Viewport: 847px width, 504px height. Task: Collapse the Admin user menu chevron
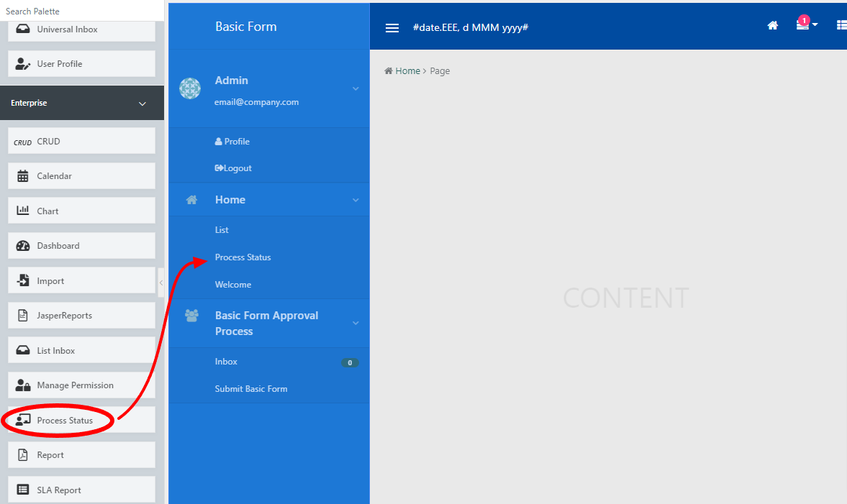pyautogui.click(x=355, y=88)
